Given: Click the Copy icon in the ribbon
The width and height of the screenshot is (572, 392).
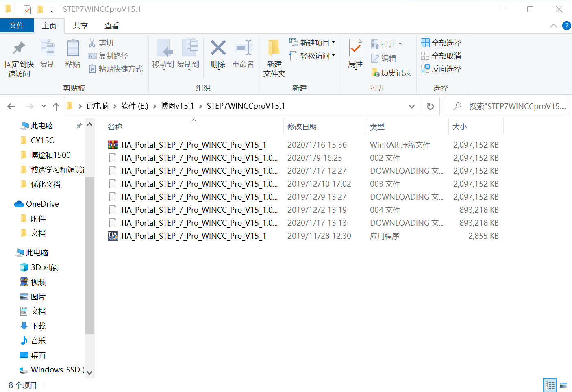Looking at the screenshot, I should (48, 48).
